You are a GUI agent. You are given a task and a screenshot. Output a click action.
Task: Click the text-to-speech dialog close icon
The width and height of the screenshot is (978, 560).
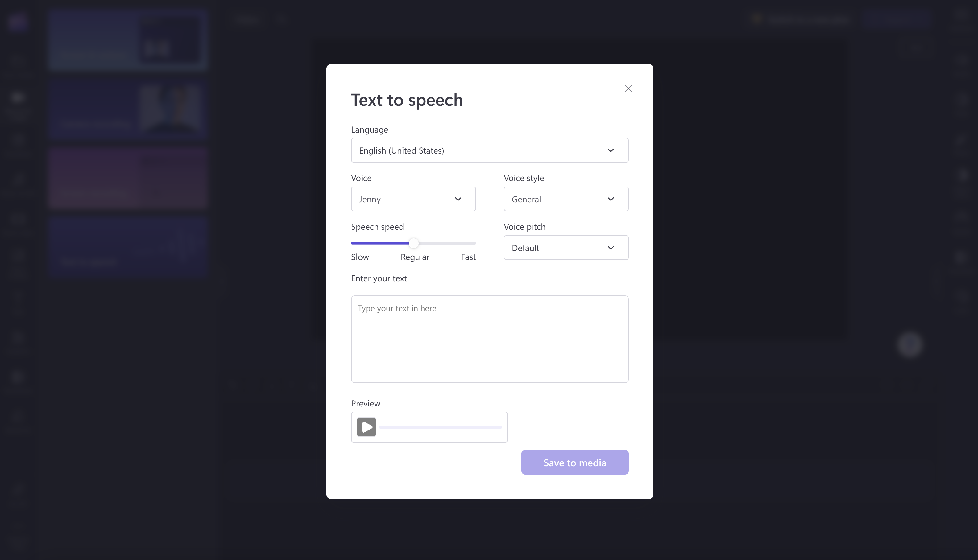628,88
